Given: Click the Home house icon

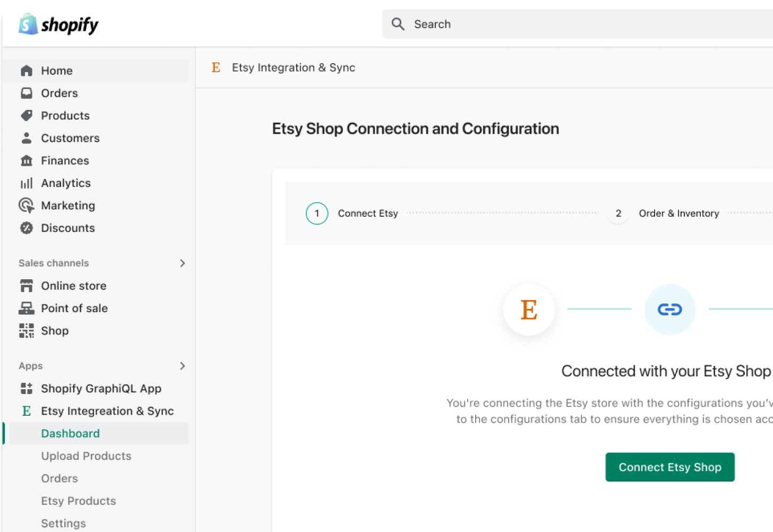Looking at the screenshot, I should 27,71.
